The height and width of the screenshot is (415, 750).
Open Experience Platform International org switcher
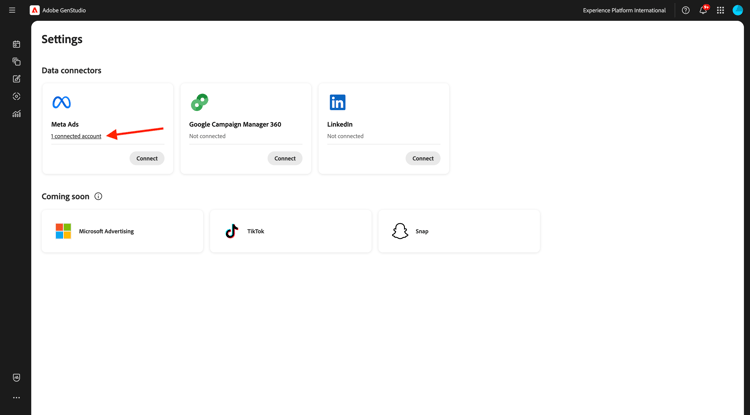point(624,10)
